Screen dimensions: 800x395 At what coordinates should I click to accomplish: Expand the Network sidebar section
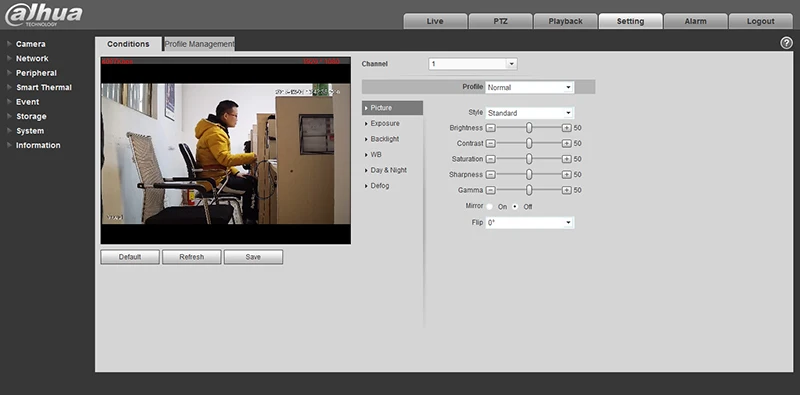[x=32, y=58]
